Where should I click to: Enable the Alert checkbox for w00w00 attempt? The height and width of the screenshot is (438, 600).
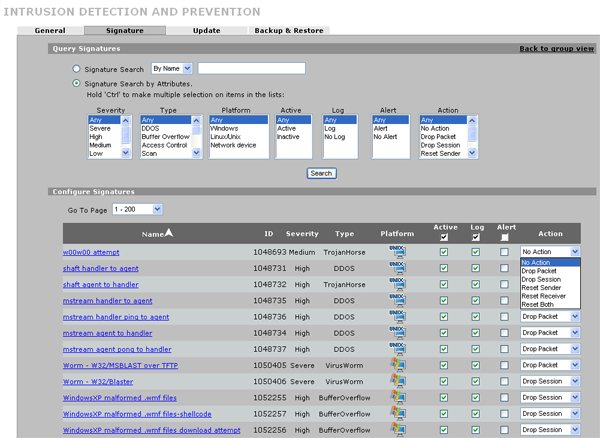click(x=507, y=253)
